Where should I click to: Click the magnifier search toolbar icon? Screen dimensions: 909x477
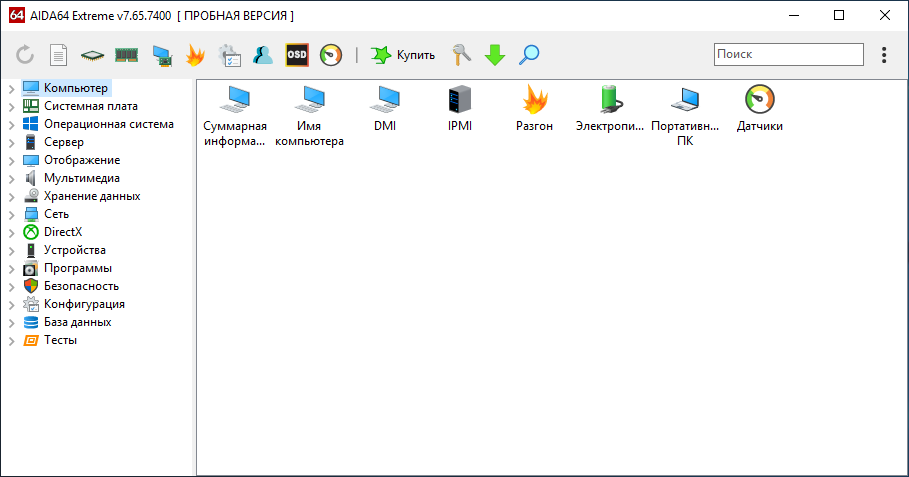pyautogui.click(x=529, y=55)
